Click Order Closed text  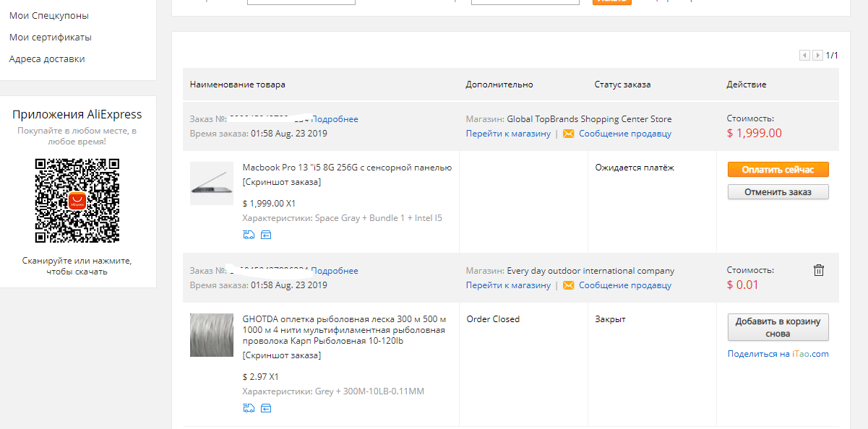click(x=493, y=319)
